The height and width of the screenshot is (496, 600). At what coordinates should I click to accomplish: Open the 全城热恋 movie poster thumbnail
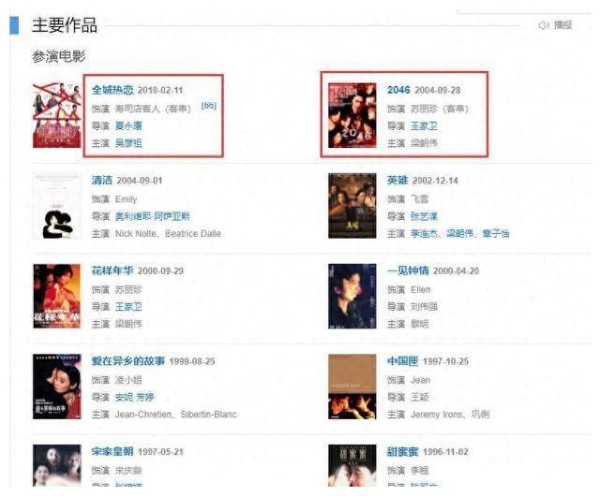click(57, 115)
